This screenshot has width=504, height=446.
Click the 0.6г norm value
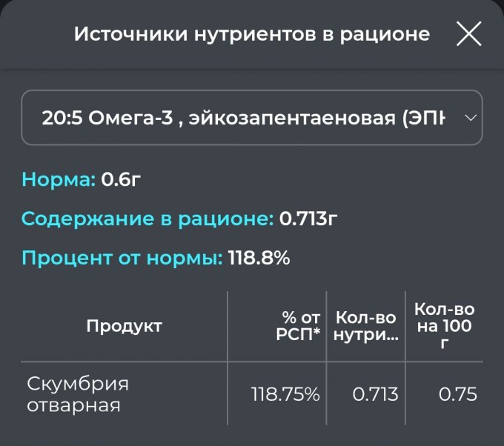coord(120,180)
